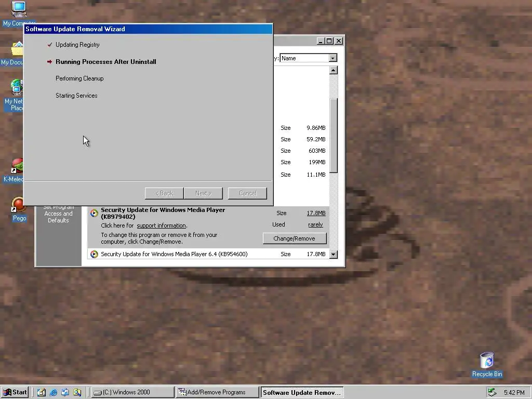Click the 11.1MB size value
532x399 pixels.
pos(316,175)
